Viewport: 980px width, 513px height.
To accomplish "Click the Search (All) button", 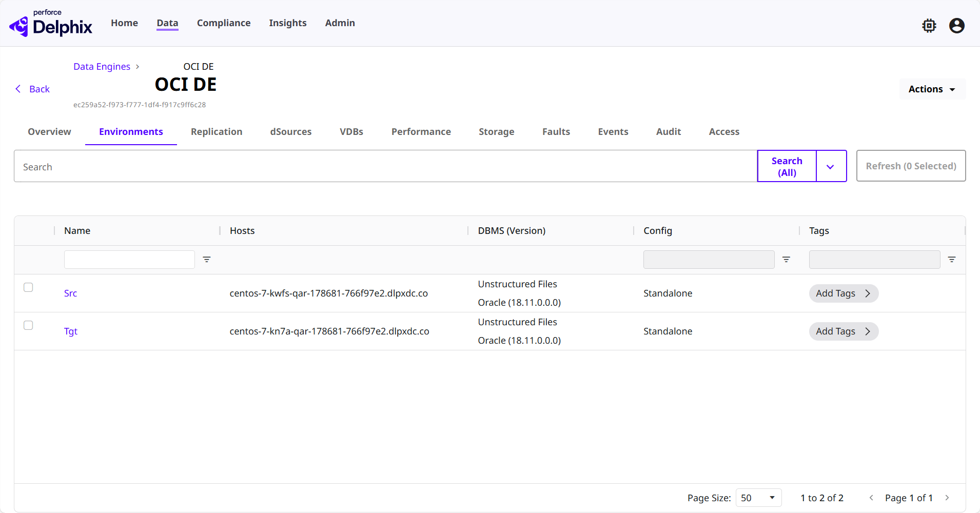I will [787, 166].
